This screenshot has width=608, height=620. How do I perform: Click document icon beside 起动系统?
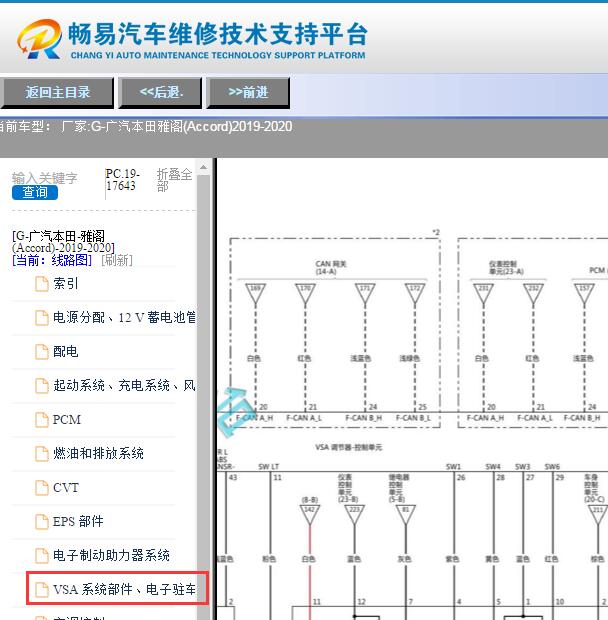pos(42,386)
